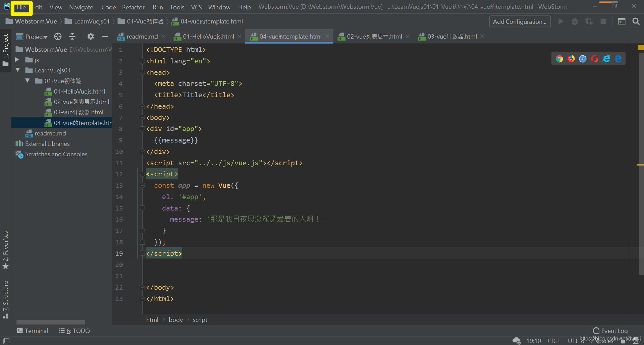Click the Debug bug icon in toolbar

[575, 21]
